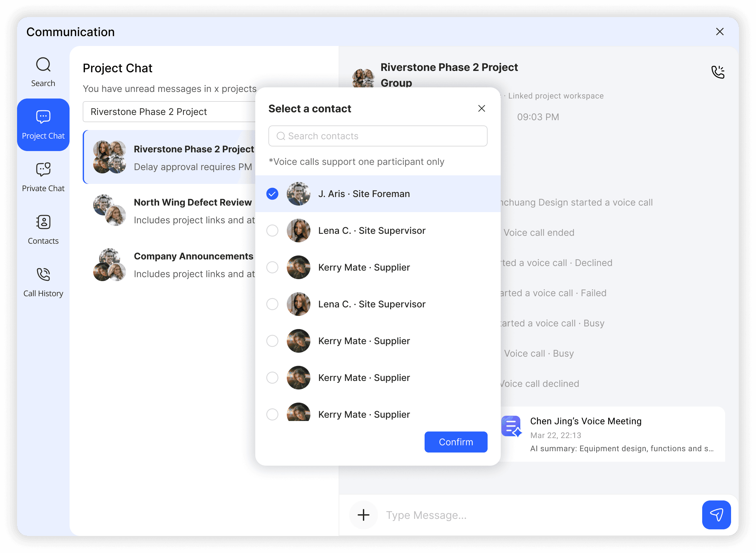Select the Project Chat sidebar tab

tap(43, 124)
